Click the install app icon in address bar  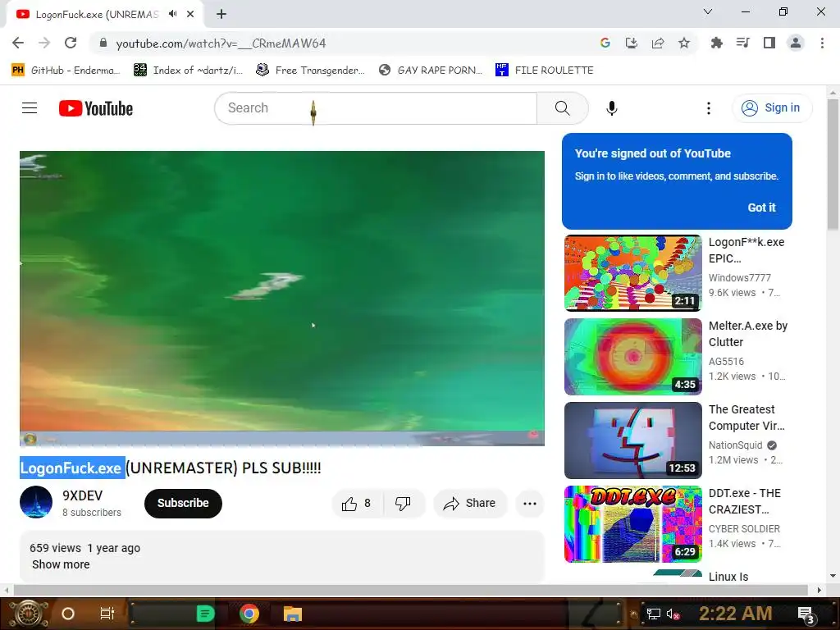pyautogui.click(x=632, y=43)
